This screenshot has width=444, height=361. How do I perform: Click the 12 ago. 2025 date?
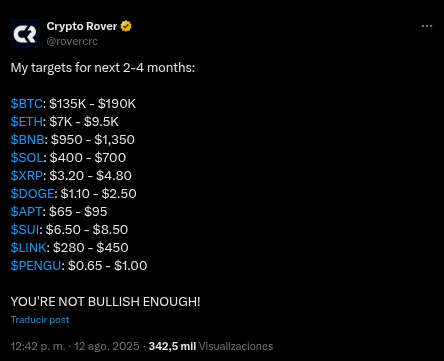point(107,346)
